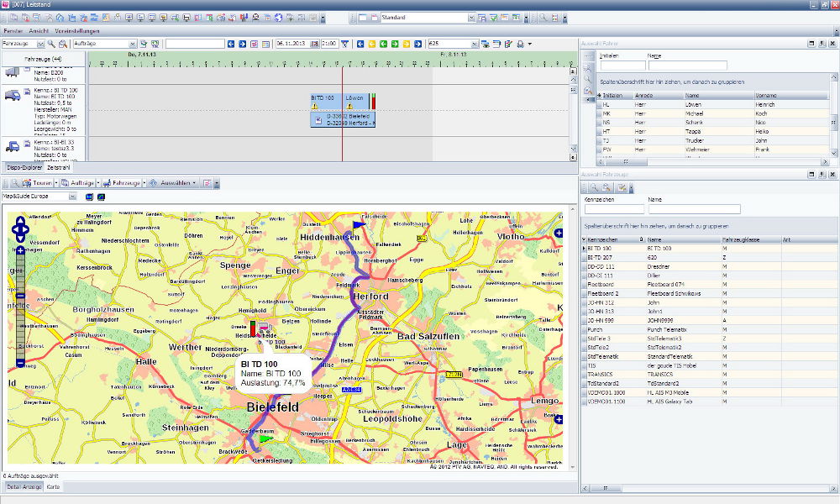This screenshot has height=504, width=840.
Task: Click the yellow left arrow navigation button
Action: (x=372, y=44)
